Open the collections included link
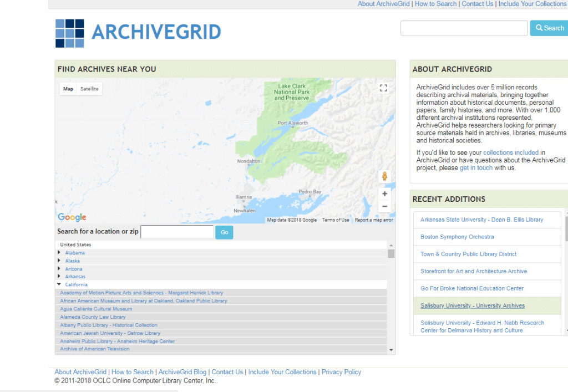568x392 pixels. pos(511,152)
